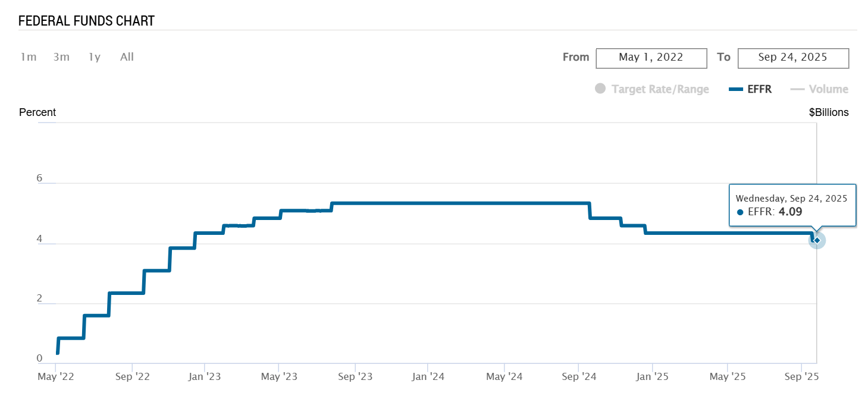Click the Jan '24 x-axis label
This screenshot has width=868, height=399.
pos(428,376)
